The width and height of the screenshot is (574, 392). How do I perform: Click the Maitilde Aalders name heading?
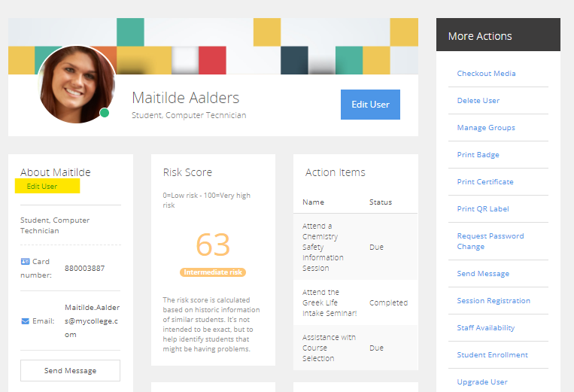185,98
